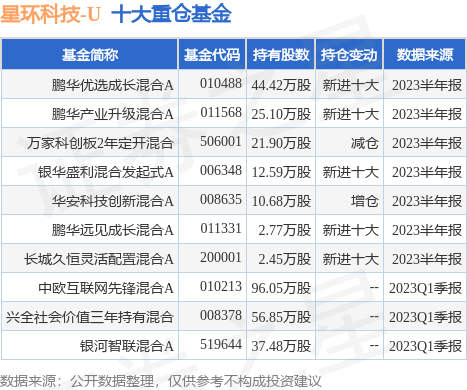Click fund name 鹏华优选成长混合A
The image size is (467, 390).
coord(112,85)
